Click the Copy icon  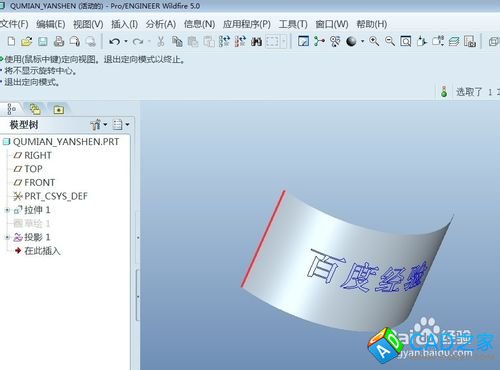pyautogui.click(x=177, y=41)
